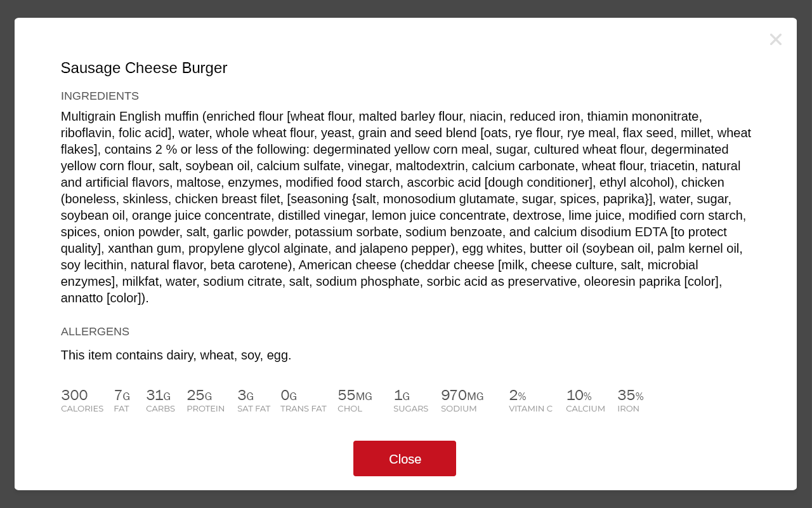
Task: Click the 3g sat fat value
Action: 246,395
